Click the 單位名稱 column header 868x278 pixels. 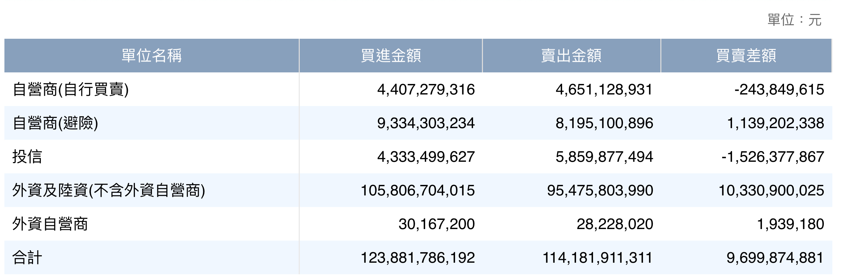pos(152,55)
